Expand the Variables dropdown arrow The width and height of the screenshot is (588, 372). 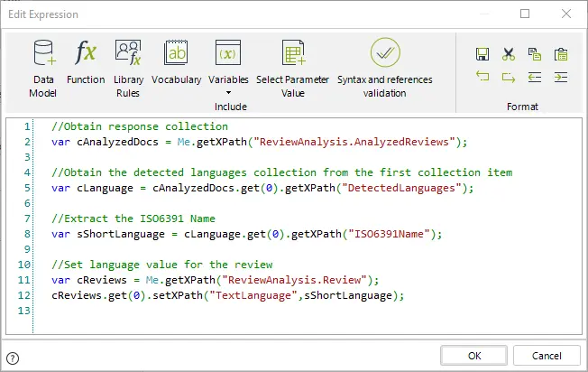pos(228,93)
